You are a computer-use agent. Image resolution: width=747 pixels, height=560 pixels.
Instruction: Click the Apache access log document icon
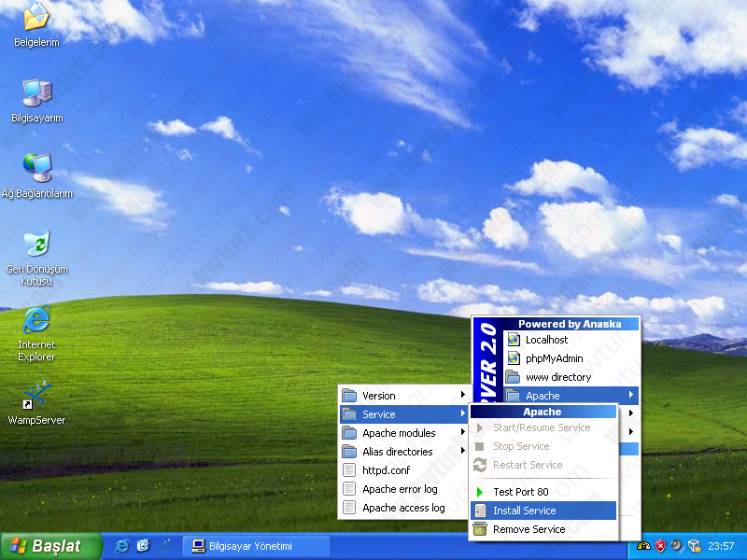(x=349, y=508)
